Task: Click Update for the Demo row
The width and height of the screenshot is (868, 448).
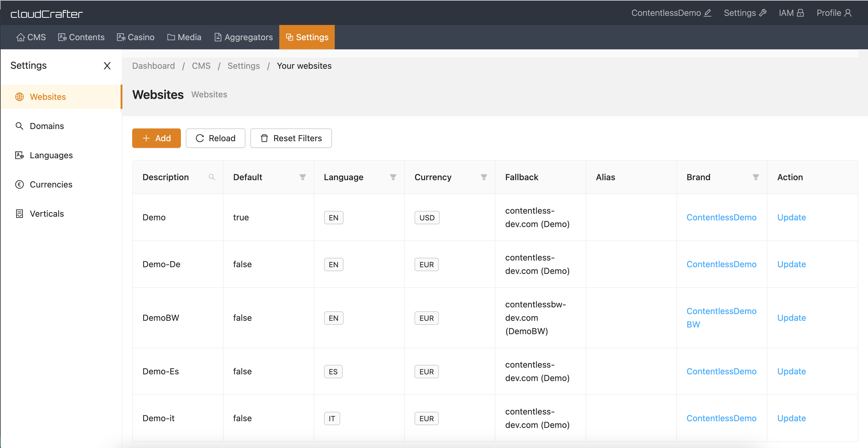Action: [x=792, y=217]
